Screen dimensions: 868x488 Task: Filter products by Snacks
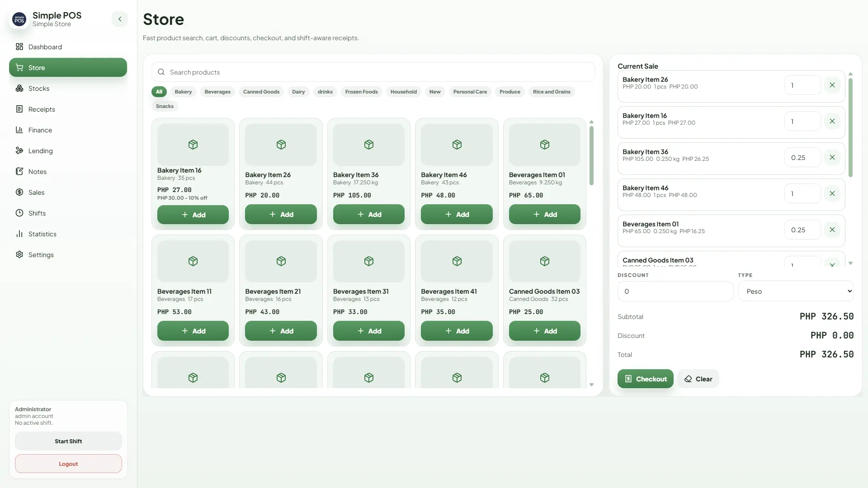click(165, 106)
